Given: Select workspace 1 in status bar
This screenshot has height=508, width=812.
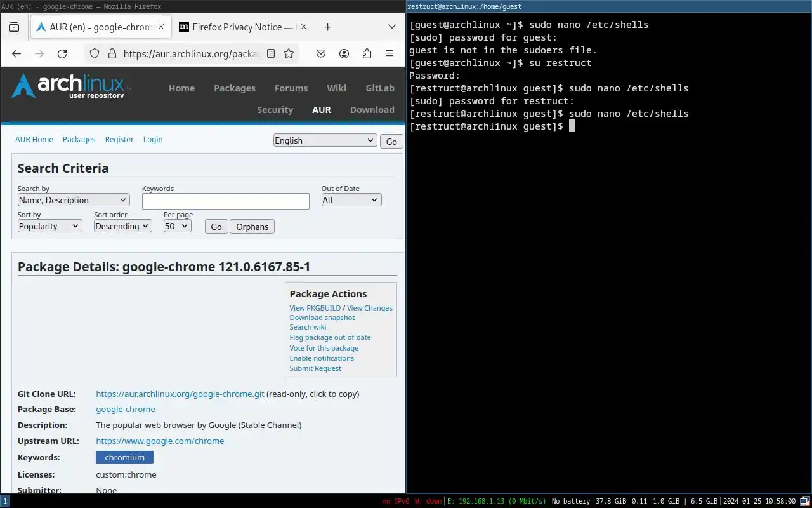Looking at the screenshot, I should click(x=5, y=501).
